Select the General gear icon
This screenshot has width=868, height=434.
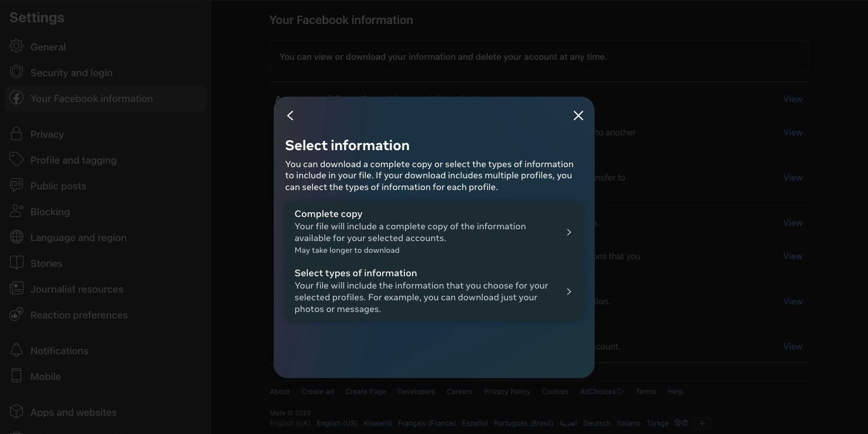point(16,47)
